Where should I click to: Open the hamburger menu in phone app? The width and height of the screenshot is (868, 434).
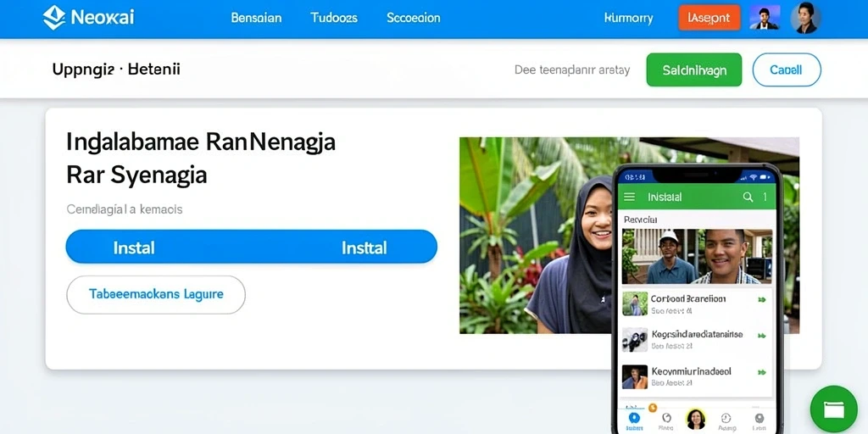pyautogui.click(x=630, y=197)
